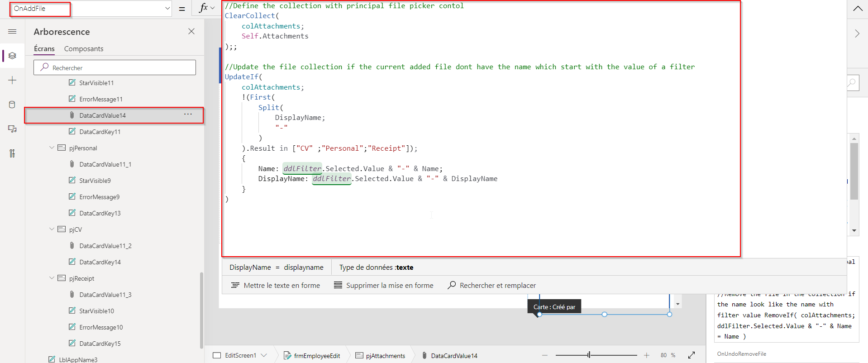The height and width of the screenshot is (363, 868).
Task: Close the Arborescence panel
Action: [x=191, y=31]
